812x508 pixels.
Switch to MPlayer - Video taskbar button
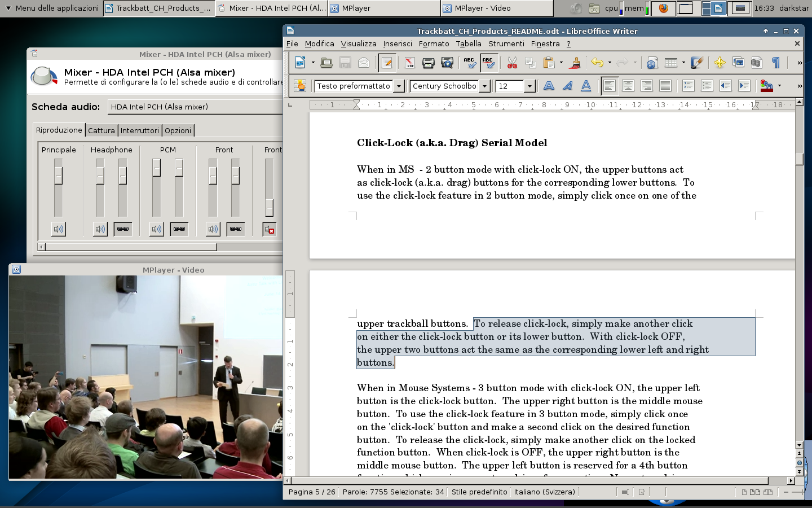pos(496,8)
